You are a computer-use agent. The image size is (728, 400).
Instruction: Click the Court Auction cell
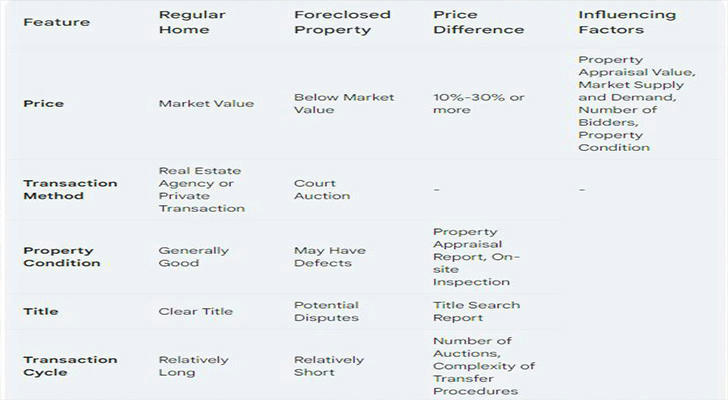(322, 189)
